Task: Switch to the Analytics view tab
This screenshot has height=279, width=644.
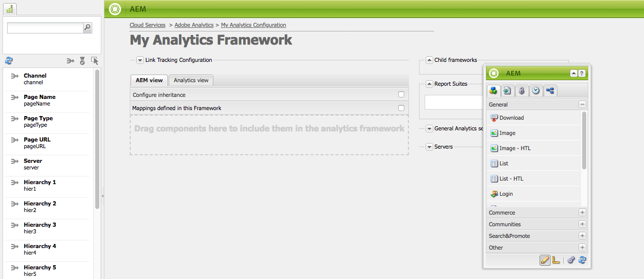Action: click(x=191, y=80)
